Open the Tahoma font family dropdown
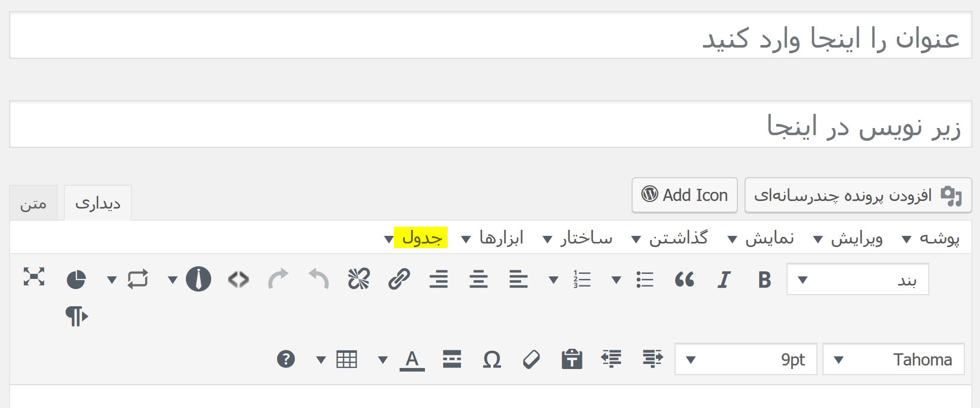The height and width of the screenshot is (408, 980). 893,360
